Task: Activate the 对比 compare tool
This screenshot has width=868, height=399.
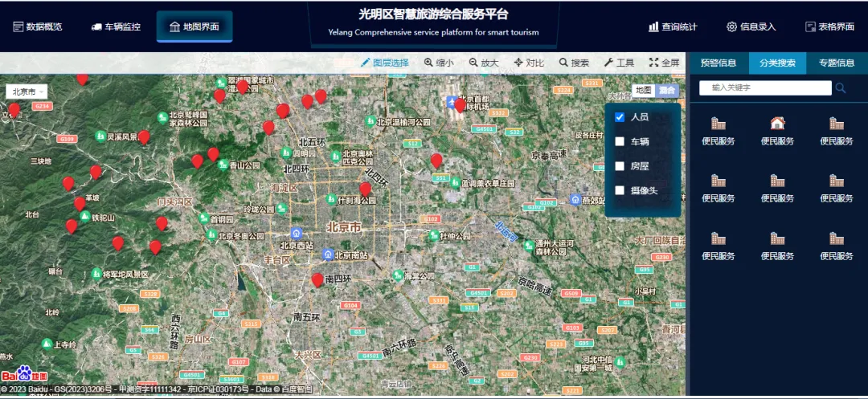Action: click(529, 63)
